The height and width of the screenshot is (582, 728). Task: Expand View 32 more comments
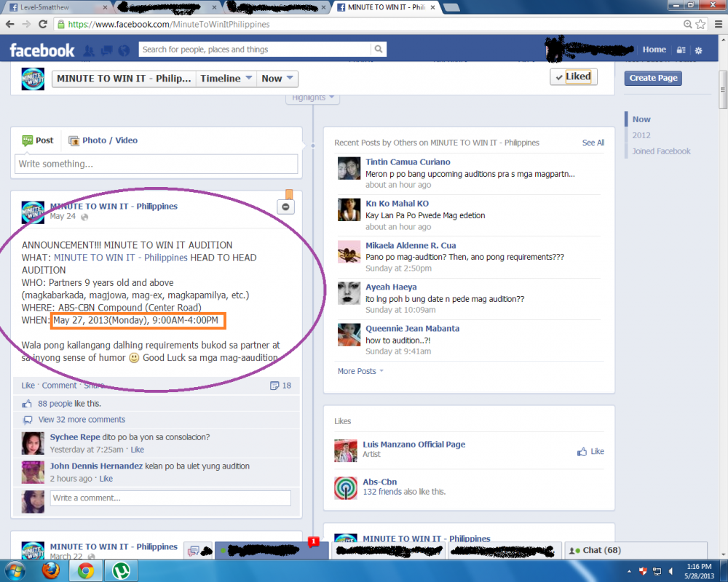[x=82, y=420]
